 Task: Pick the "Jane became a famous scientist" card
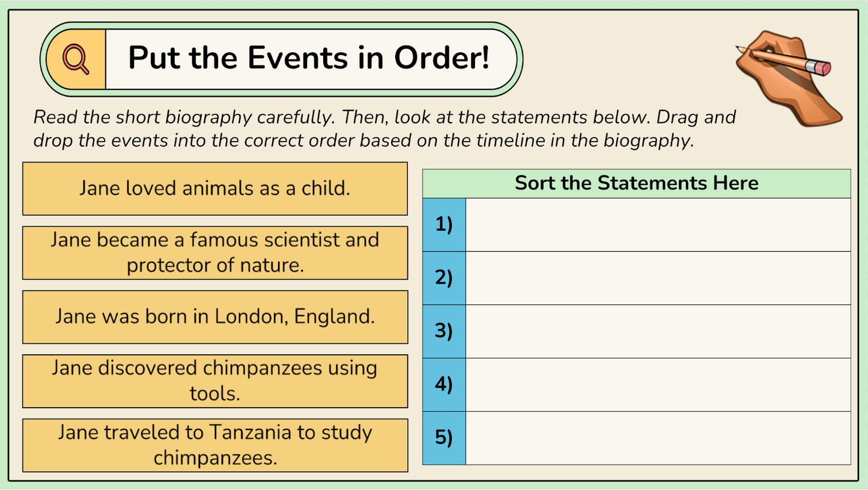point(215,253)
